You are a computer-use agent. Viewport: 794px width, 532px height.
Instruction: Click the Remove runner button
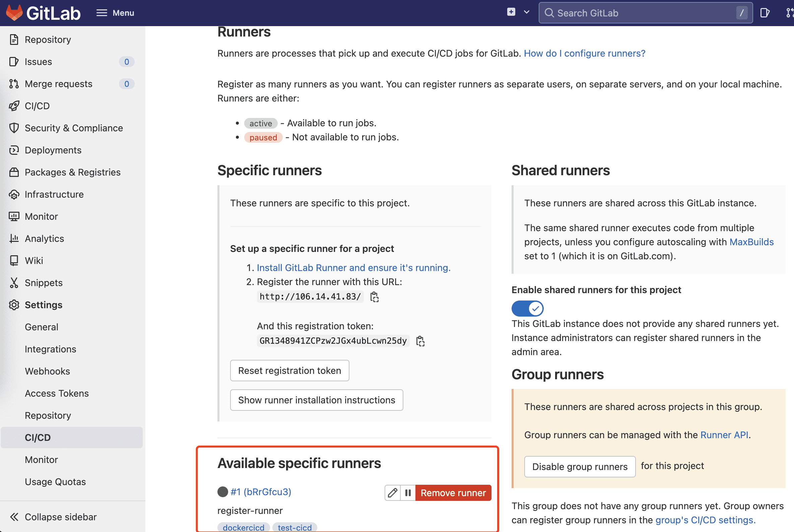pos(453,493)
